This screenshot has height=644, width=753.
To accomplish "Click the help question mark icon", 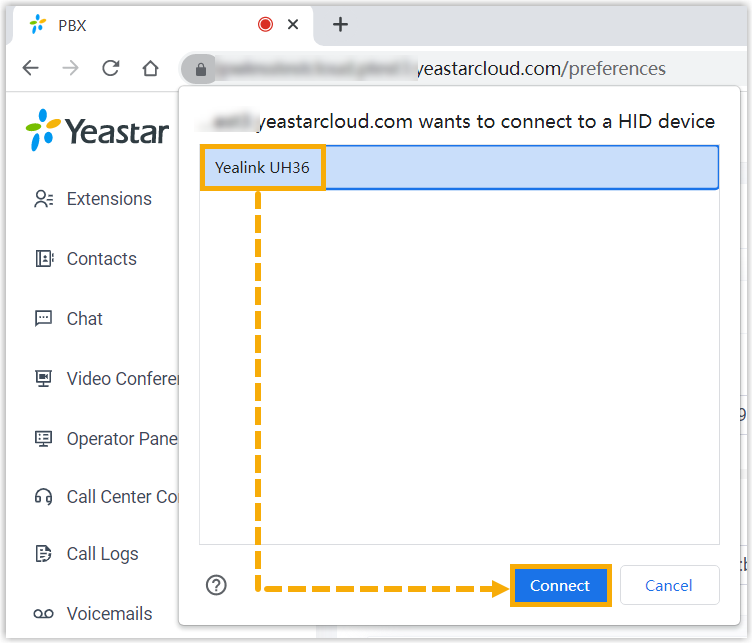I will (x=216, y=585).
